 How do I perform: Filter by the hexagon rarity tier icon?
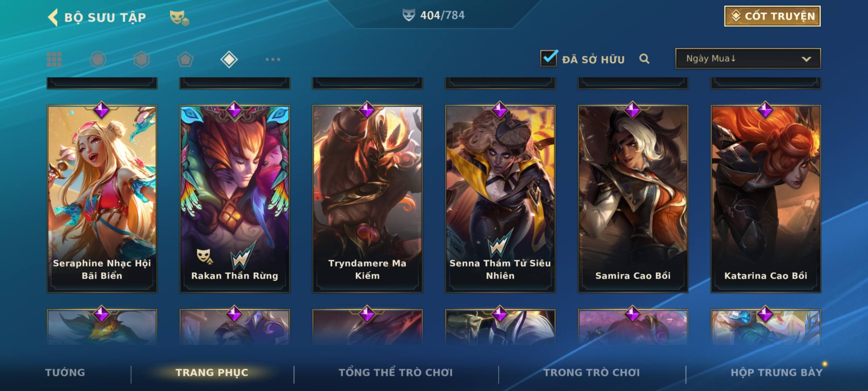click(141, 59)
